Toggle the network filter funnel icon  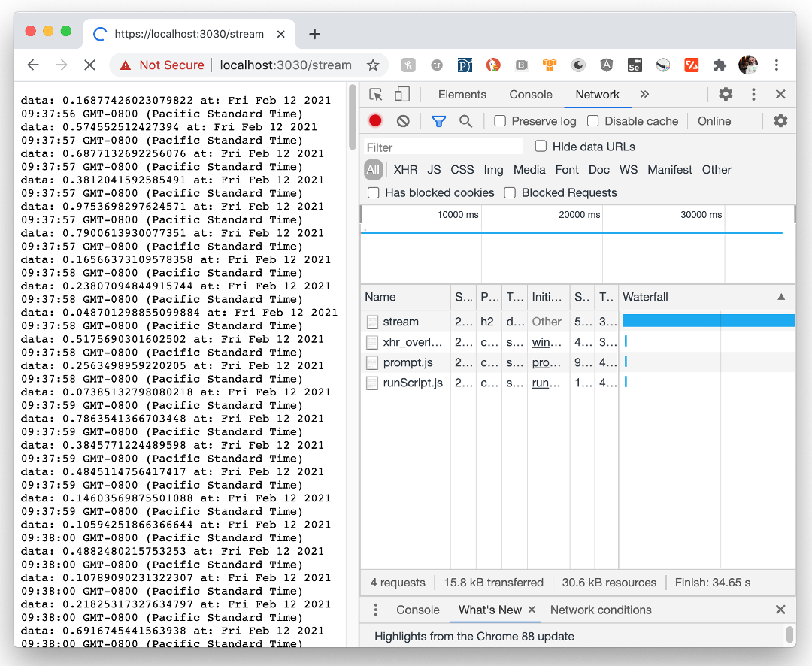[438, 121]
